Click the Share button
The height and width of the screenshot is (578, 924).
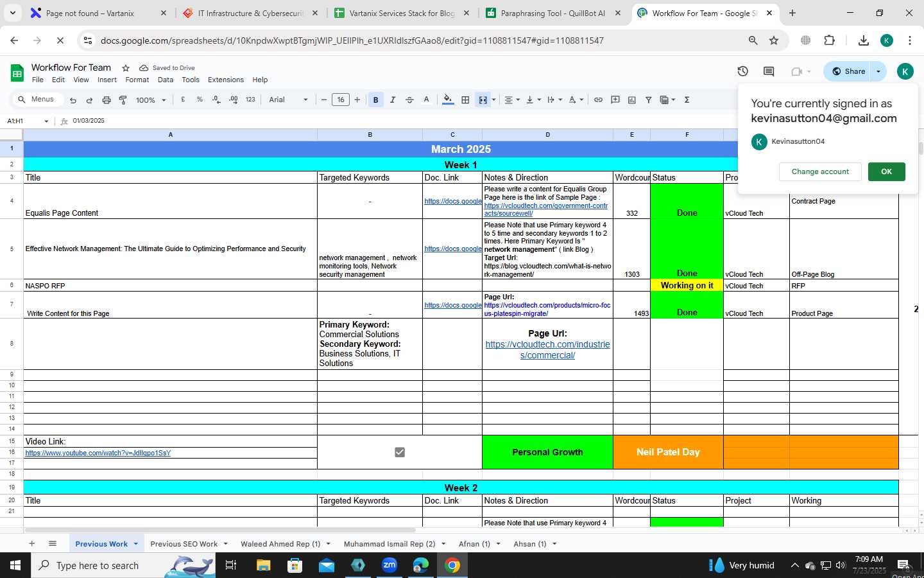pyautogui.click(x=848, y=71)
